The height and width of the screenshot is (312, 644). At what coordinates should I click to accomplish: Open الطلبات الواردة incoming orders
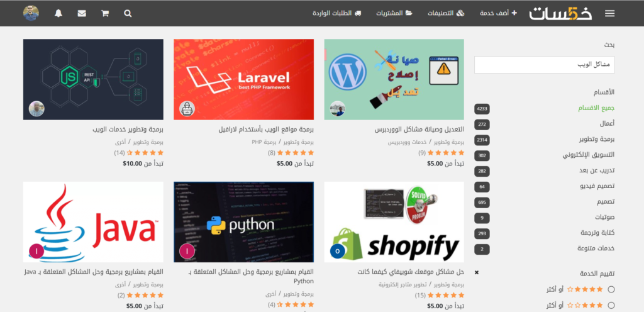337,13
